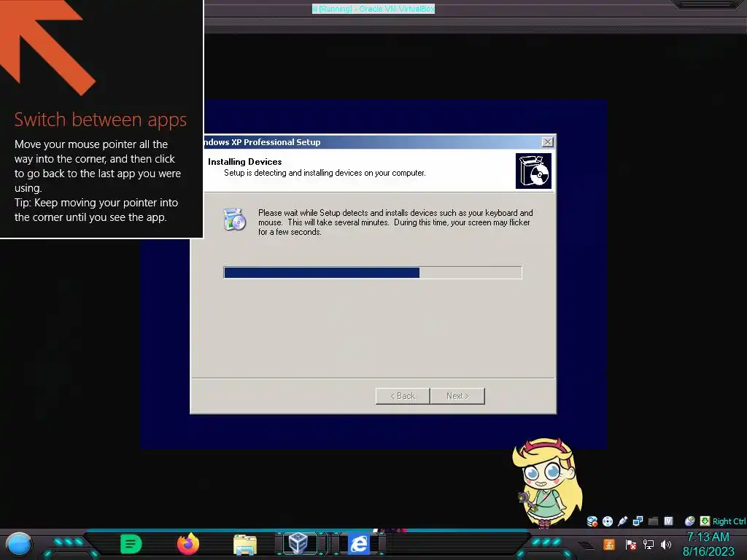The width and height of the screenshot is (747, 560).
Task: Switch to VirtualBox taskbar icon
Action: click(x=298, y=544)
